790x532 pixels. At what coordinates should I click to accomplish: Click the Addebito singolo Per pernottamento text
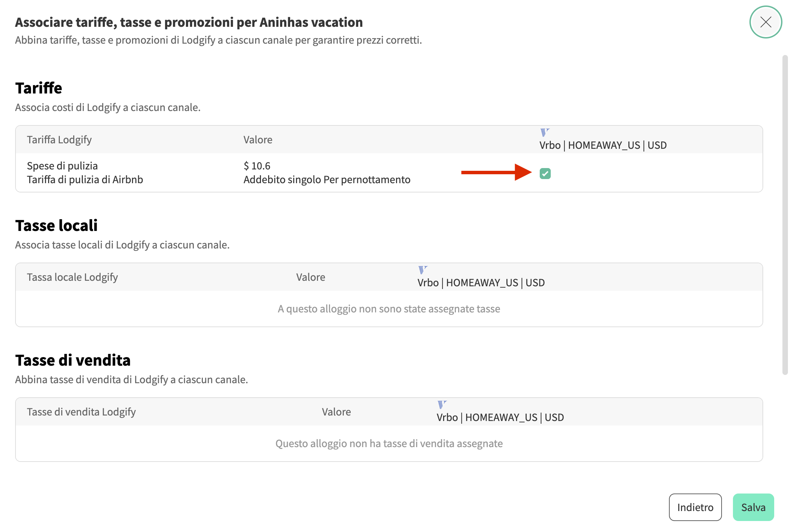pos(327,180)
